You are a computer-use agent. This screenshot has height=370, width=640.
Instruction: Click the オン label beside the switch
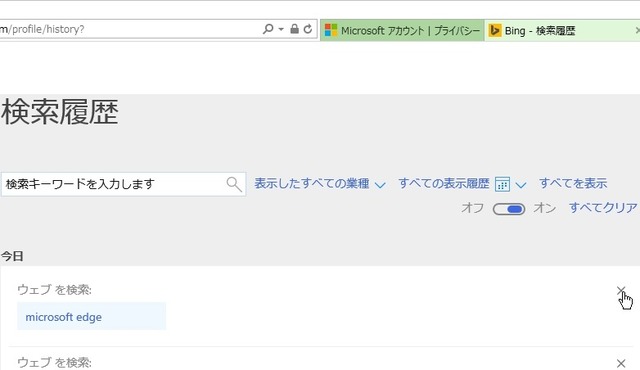coord(544,208)
